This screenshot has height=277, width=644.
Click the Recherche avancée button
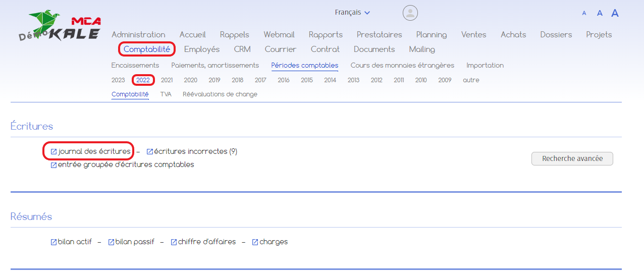click(572, 158)
